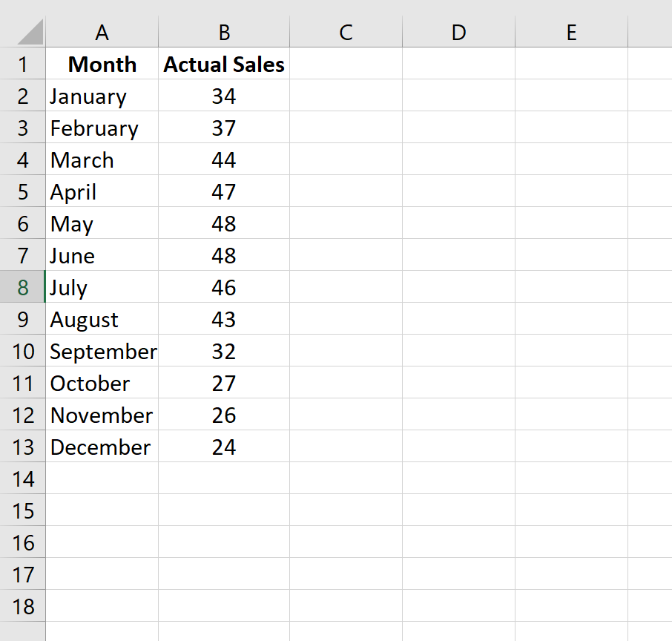Select column D header
The image size is (672, 641).
point(458,32)
